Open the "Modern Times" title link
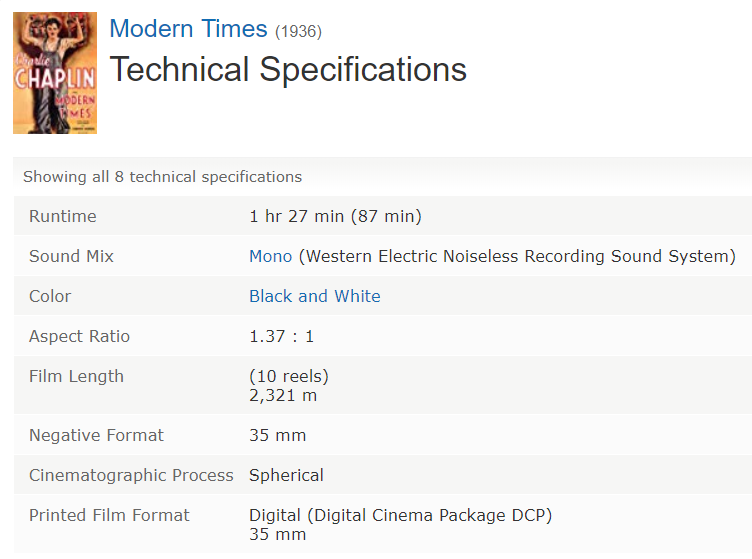This screenshot has width=752, height=559. tap(188, 30)
